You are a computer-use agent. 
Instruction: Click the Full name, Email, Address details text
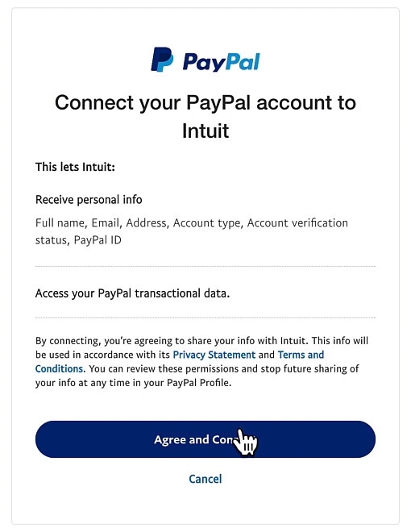click(192, 231)
